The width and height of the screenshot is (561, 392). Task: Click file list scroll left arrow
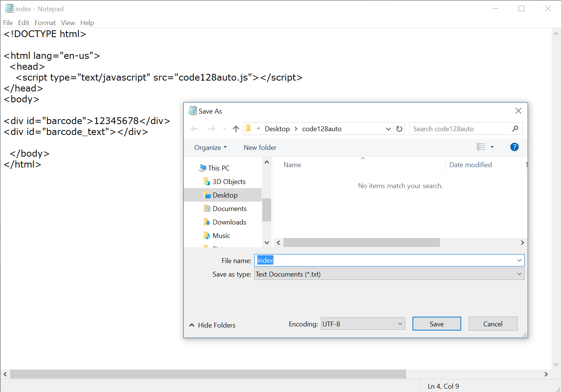tap(278, 242)
